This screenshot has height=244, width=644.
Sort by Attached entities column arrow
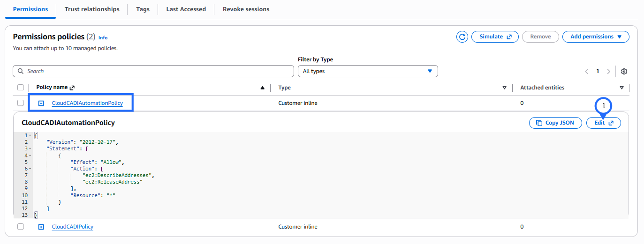tap(621, 88)
